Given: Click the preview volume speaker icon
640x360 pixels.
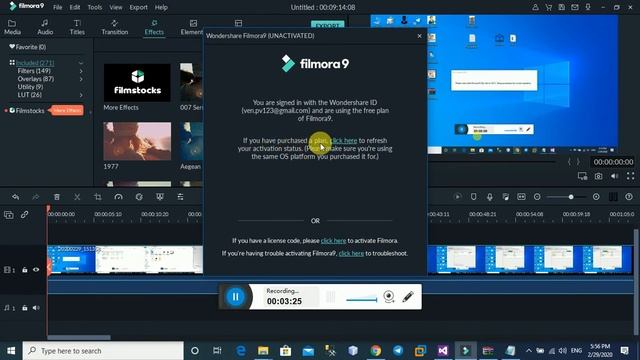Looking at the screenshot, I should click(x=615, y=176).
